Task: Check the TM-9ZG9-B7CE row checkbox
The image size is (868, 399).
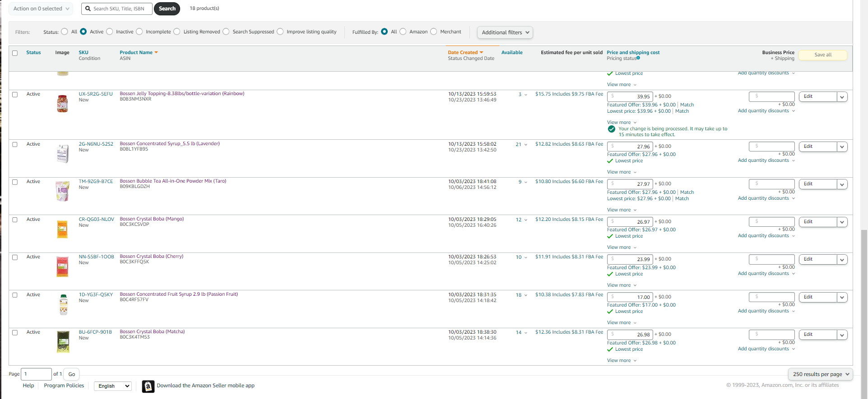Action: [x=15, y=182]
